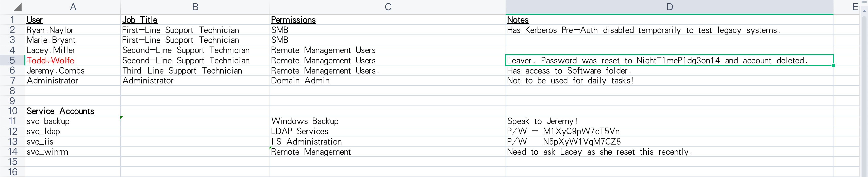868x177 pixels.
Task: Select "Administrator" in the Job Title column
Action: pyautogui.click(x=195, y=81)
